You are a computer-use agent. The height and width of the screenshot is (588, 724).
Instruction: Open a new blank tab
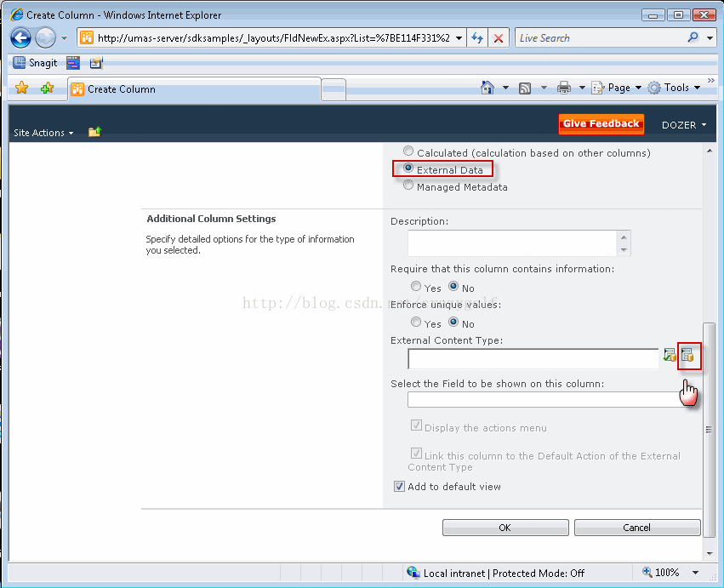click(333, 89)
